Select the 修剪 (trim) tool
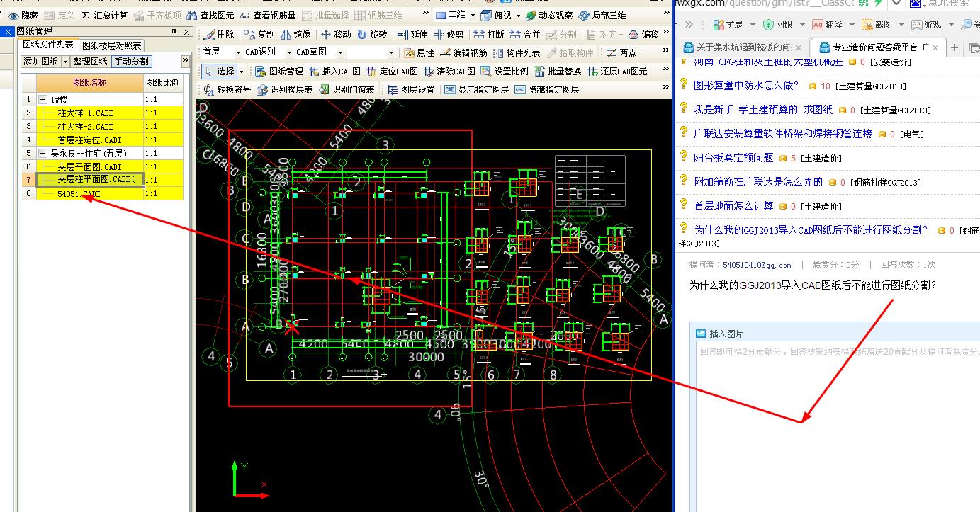Screen dimensions: 980x512 [449, 34]
